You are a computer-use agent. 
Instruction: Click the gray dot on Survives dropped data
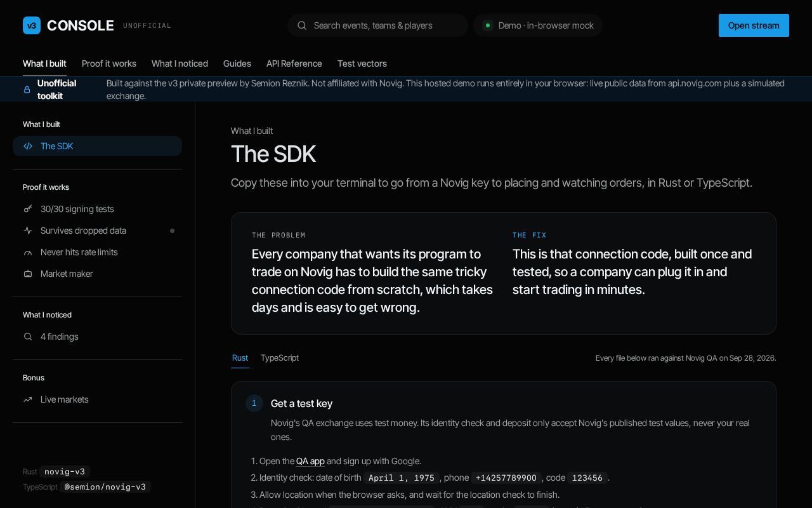pyautogui.click(x=172, y=231)
